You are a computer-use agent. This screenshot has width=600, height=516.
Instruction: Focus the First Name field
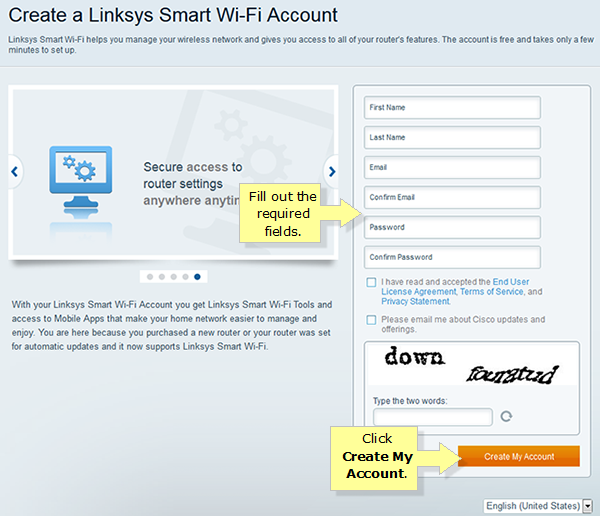(x=452, y=108)
